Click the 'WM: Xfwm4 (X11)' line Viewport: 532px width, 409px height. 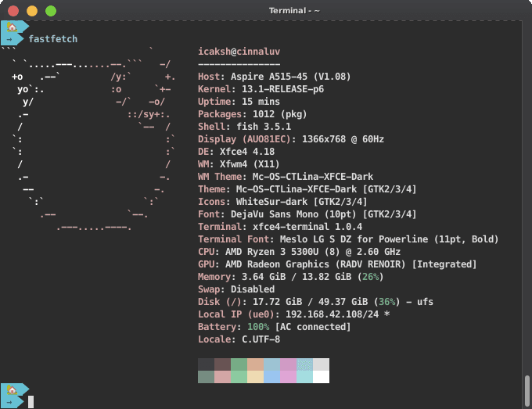(239, 164)
